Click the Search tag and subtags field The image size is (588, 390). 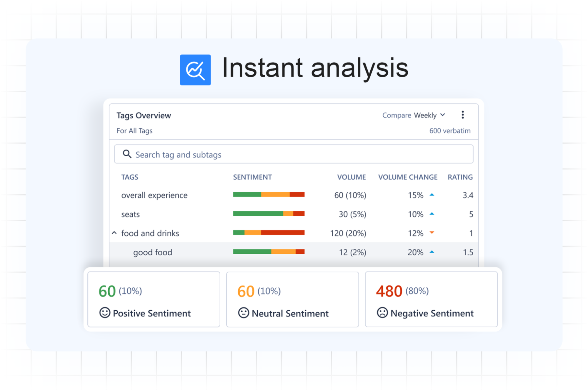pyautogui.click(x=265, y=154)
